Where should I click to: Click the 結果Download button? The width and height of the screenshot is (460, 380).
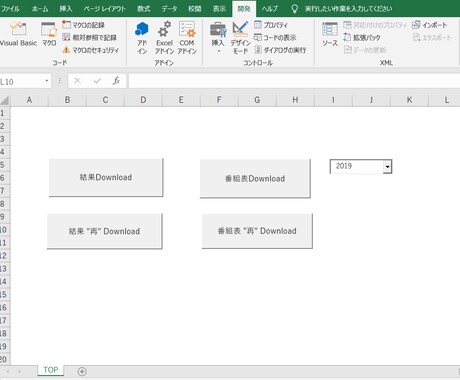(106, 177)
